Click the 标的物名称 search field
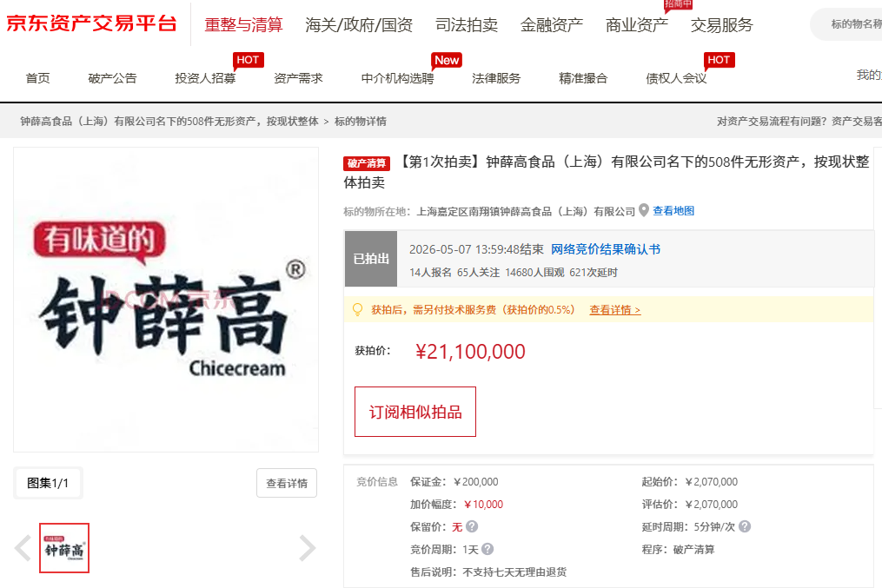This screenshot has width=882, height=588. point(846,24)
